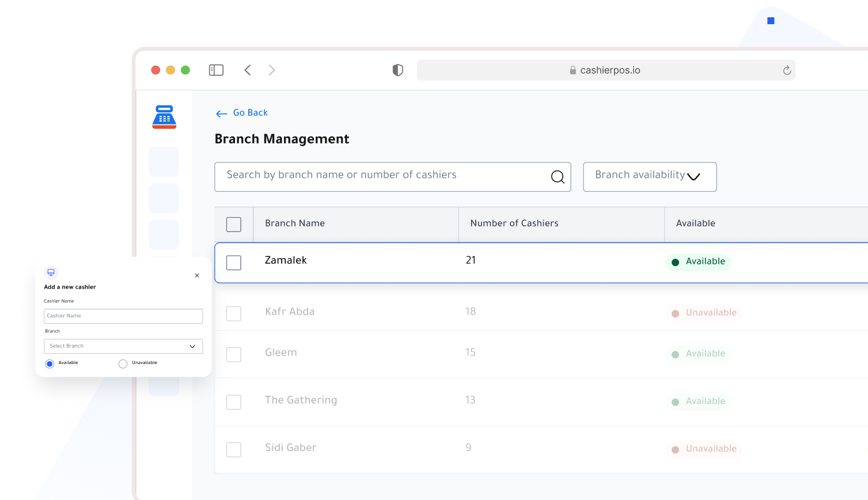The height and width of the screenshot is (500, 868).
Task: Click the Cashier Name input field
Action: tap(123, 316)
